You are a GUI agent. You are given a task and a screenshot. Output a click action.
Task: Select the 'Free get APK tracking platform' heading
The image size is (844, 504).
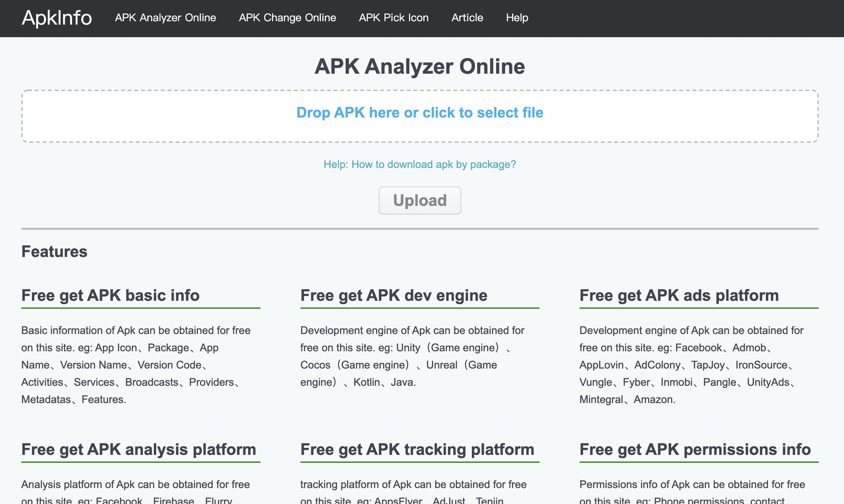coord(417,449)
